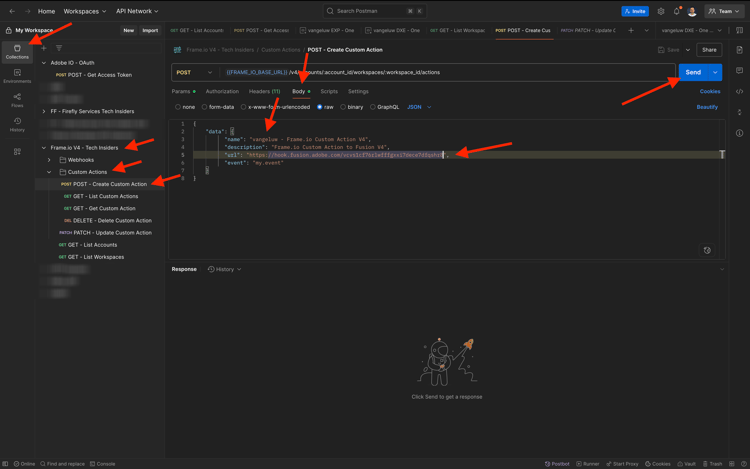Choose the GraphQL body radio button
750x469 pixels.
tap(385, 107)
